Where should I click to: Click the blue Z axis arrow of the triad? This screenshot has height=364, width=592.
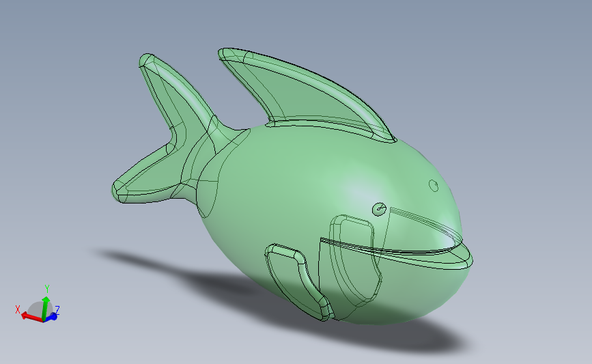coord(51,316)
